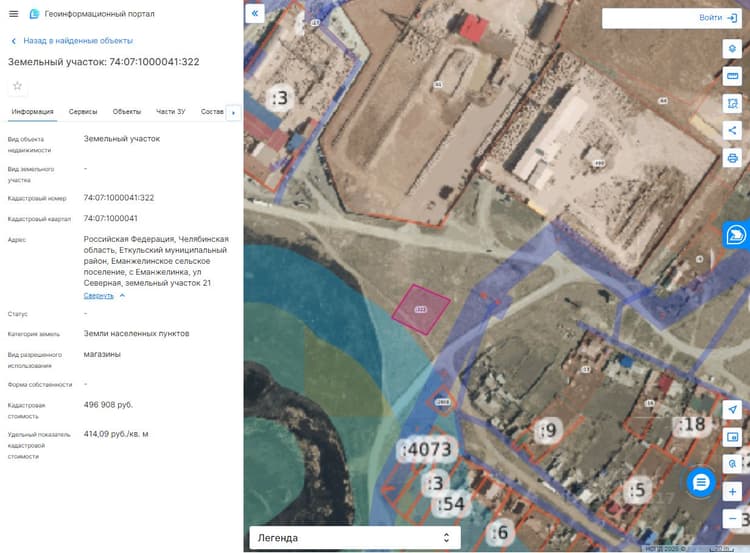Switch to the Информация tab
This screenshot has width=750, height=553.
tap(33, 111)
